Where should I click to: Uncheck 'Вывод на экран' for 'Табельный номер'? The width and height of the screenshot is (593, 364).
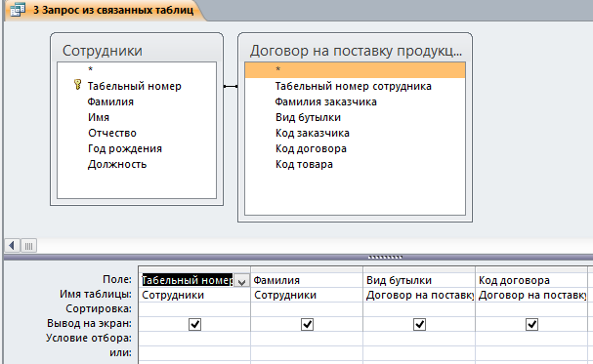[x=194, y=324]
